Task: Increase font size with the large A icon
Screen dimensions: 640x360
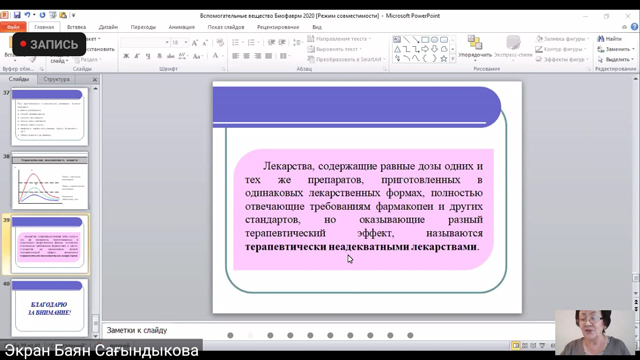Action: coord(195,42)
